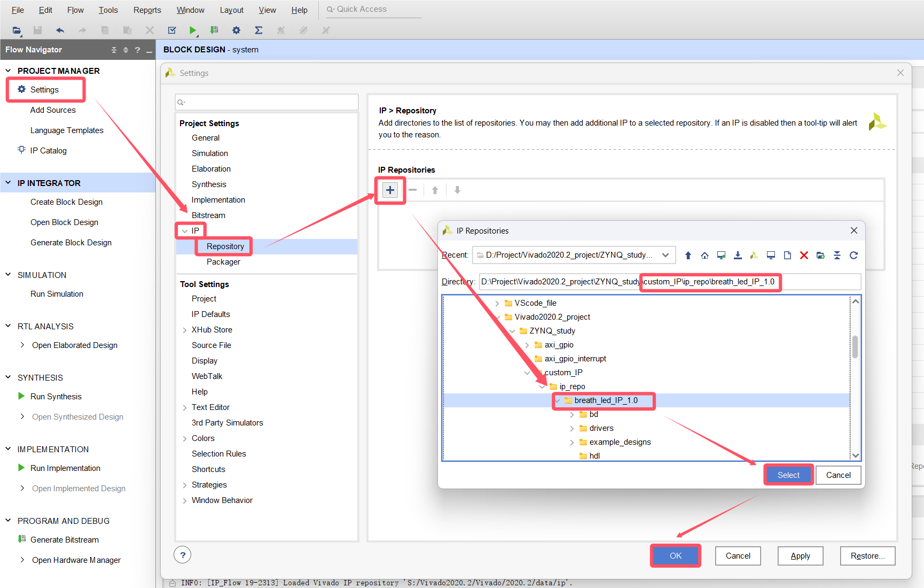Click the Generate Bitstream toolbar icon
924x588 pixels.
point(214,30)
